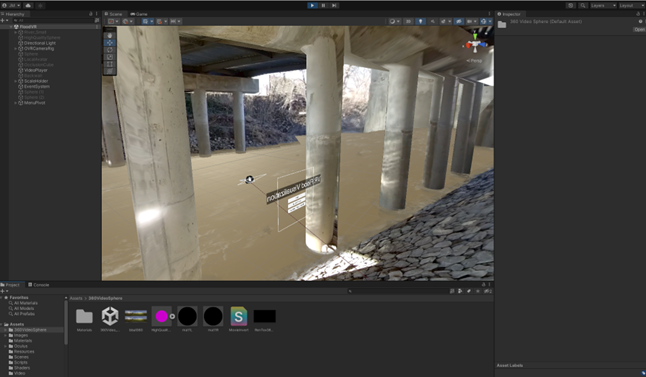Image resolution: width=646 pixels, height=377 pixels.
Task: Open the Layers dropdown
Action: (603, 5)
